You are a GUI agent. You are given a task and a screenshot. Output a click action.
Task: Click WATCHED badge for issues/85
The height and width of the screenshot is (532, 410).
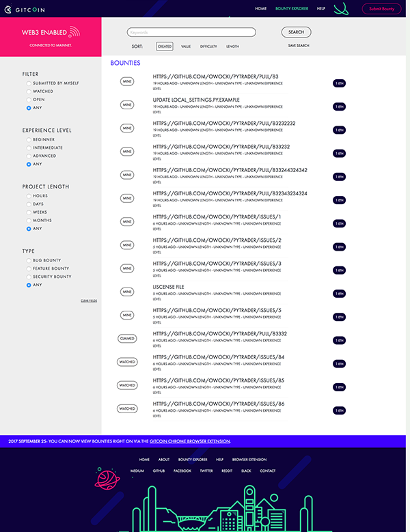coord(127,385)
